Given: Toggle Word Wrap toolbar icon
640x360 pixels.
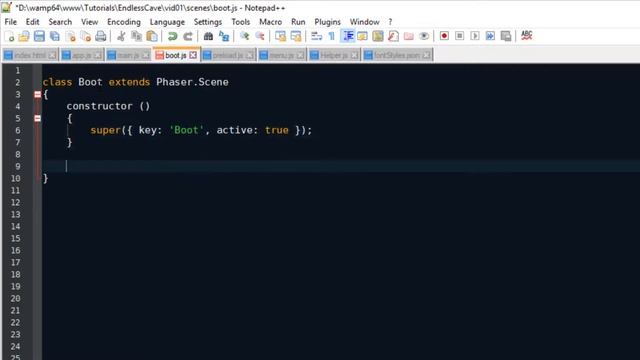Looking at the screenshot, I should pyautogui.click(x=316, y=36).
